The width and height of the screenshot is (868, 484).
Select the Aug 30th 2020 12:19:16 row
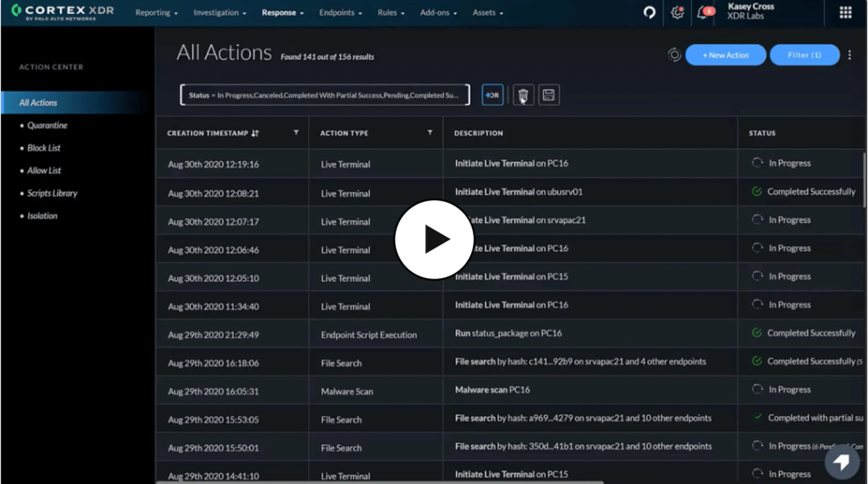tap(510, 164)
